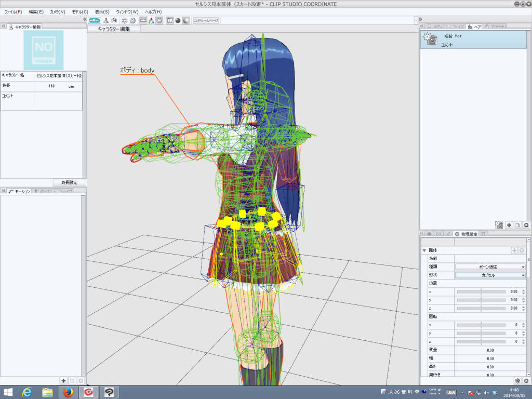Viewport: 532px width, 399px height.
Task: Click the camera icon on hair item
Action: (430, 39)
